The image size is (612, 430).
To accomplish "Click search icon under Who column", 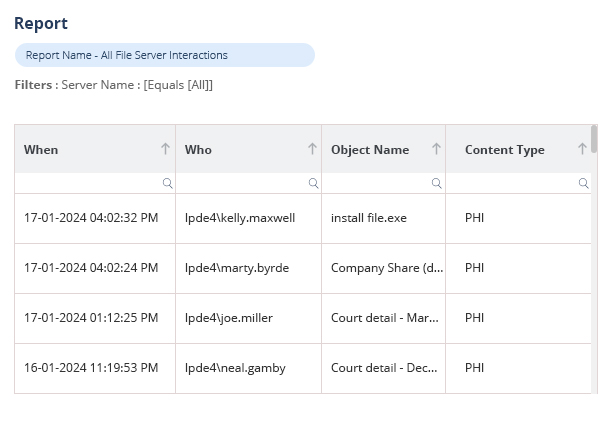I will pyautogui.click(x=313, y=184).
